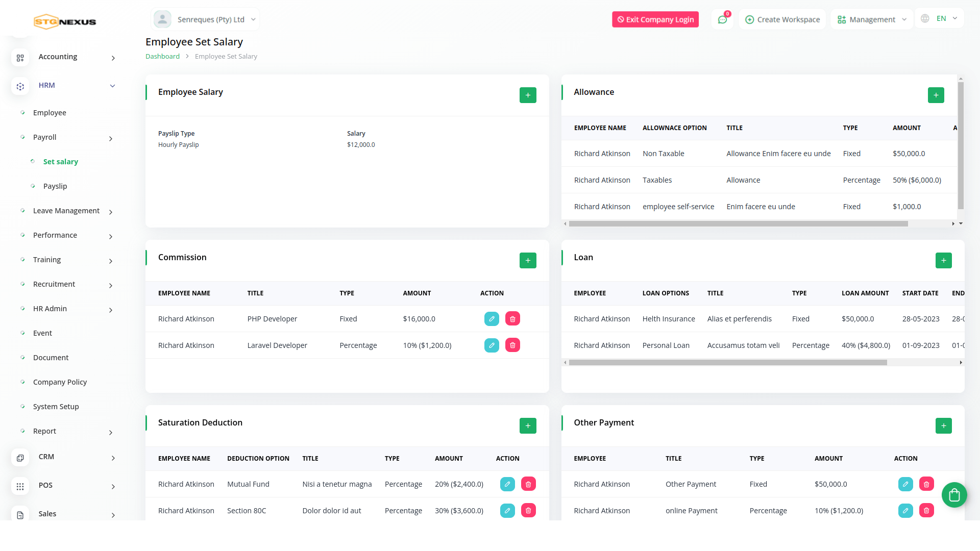Open the EN language dropdown
980x551 pixels.
pos(940,18)
